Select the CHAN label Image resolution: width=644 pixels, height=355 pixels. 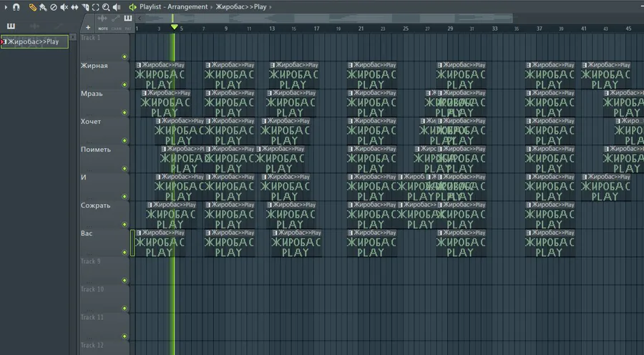pos(116,29)
